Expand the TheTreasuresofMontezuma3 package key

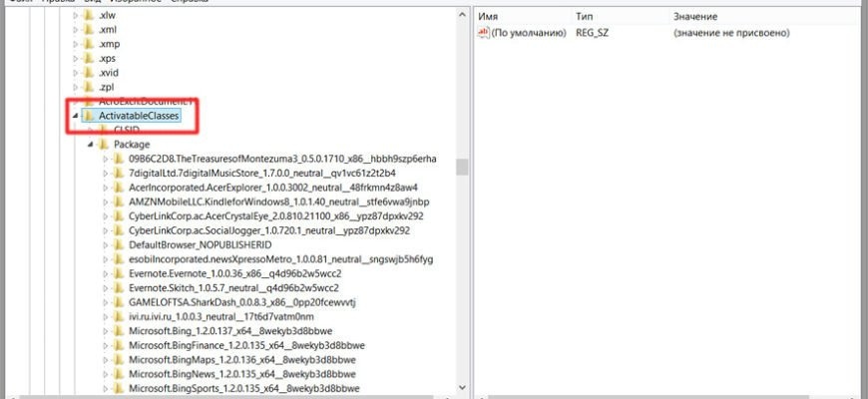pyautogui.click(x=106, y=159)
